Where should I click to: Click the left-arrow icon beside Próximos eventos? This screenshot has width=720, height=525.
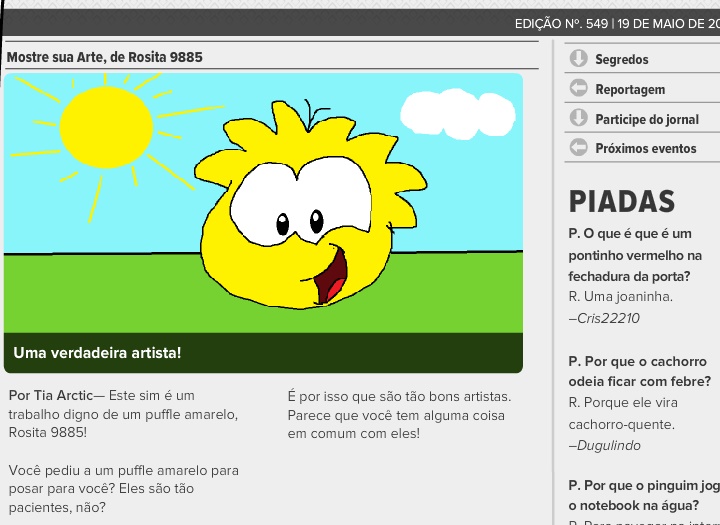click(579, 147)
